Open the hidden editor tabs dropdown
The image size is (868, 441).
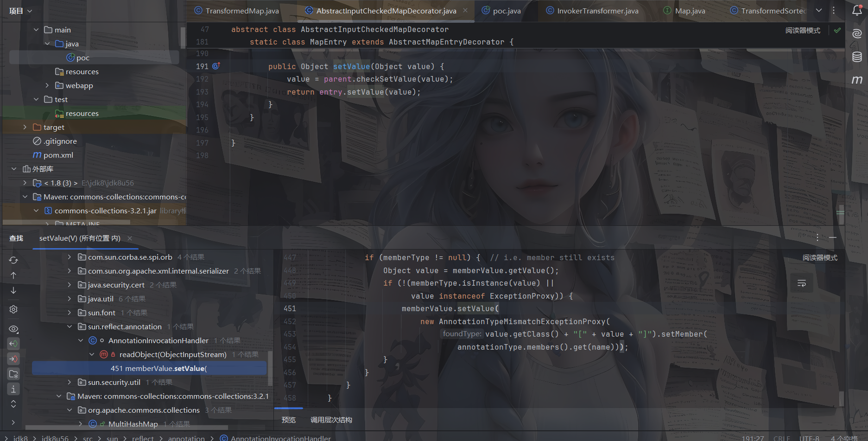819,11
